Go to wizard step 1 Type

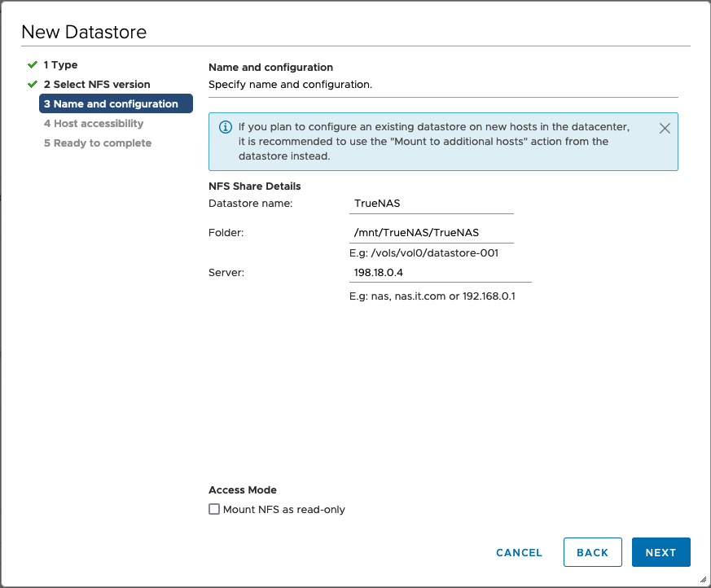(x=60, y=64)
